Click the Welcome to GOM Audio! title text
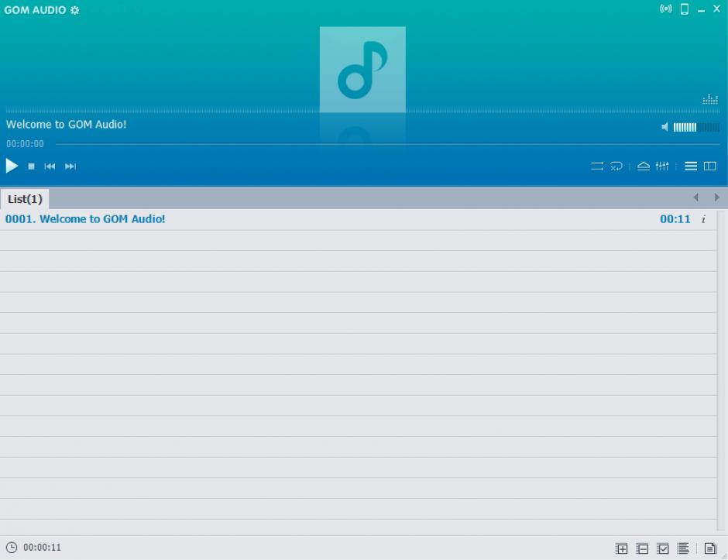 click(x=67, y=125)
